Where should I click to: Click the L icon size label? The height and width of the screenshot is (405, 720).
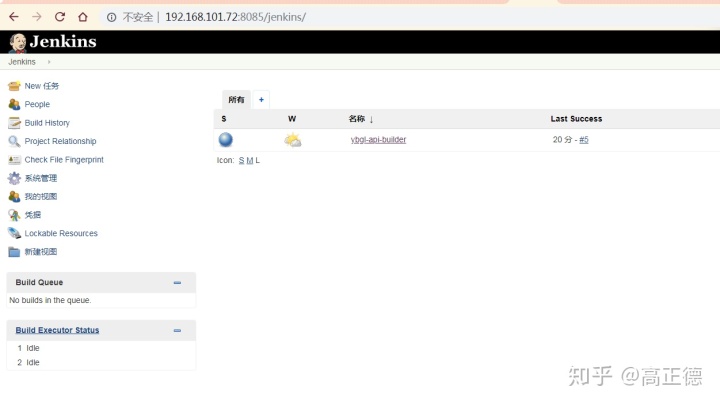[258, 160]
